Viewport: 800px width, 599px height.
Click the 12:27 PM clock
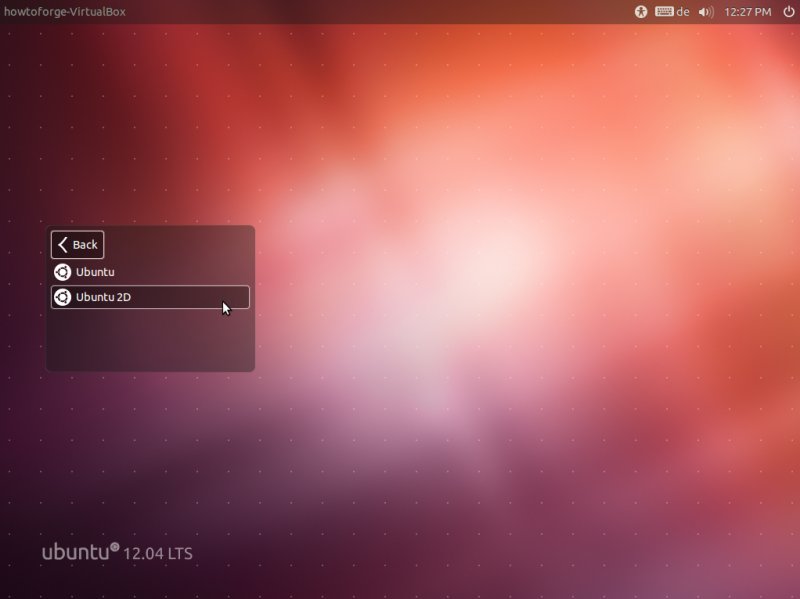click(747, 12)
